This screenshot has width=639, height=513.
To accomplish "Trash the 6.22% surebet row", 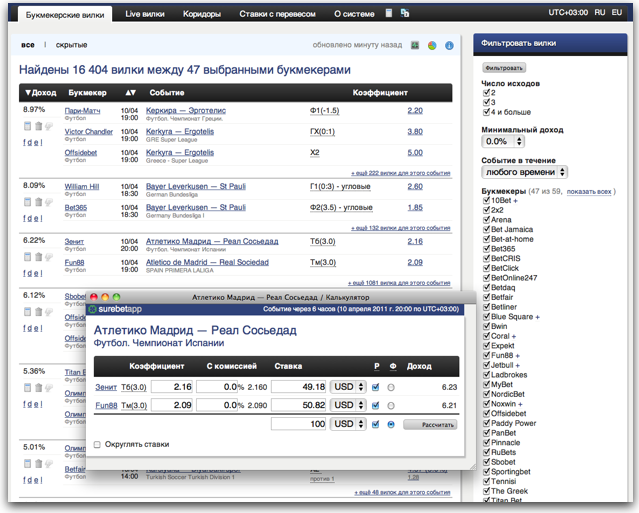I will 38,257.
